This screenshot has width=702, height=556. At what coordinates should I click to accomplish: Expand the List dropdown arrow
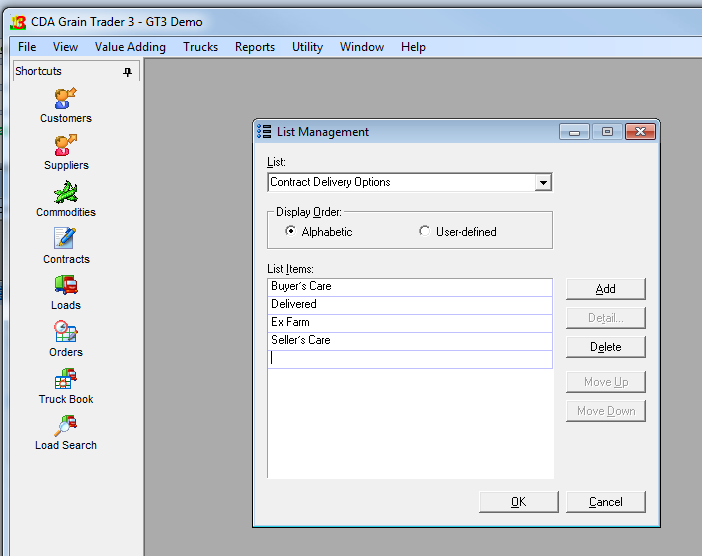(x=542, y=183)
